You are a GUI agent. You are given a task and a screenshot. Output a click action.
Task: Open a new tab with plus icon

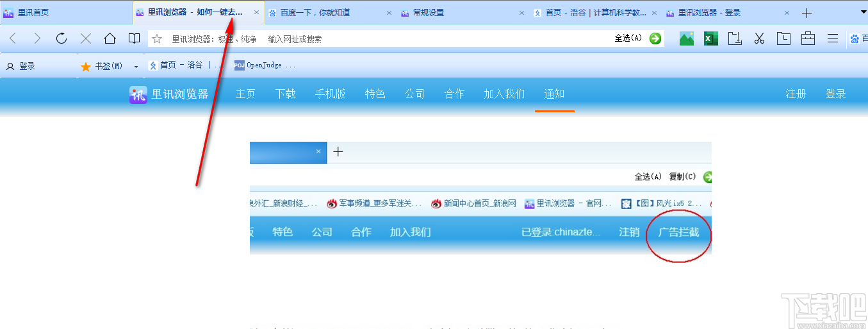[x=807, y=13]
